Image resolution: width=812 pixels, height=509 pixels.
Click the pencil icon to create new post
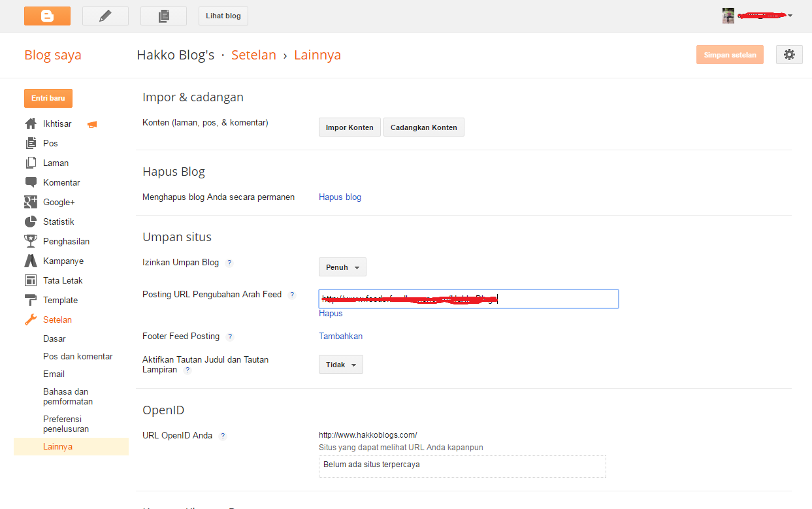click(x=105, y=15)
